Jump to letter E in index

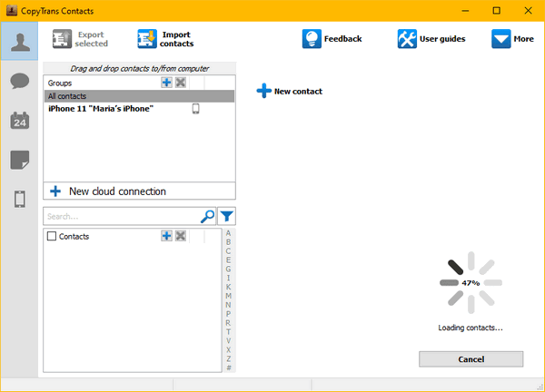228,260
